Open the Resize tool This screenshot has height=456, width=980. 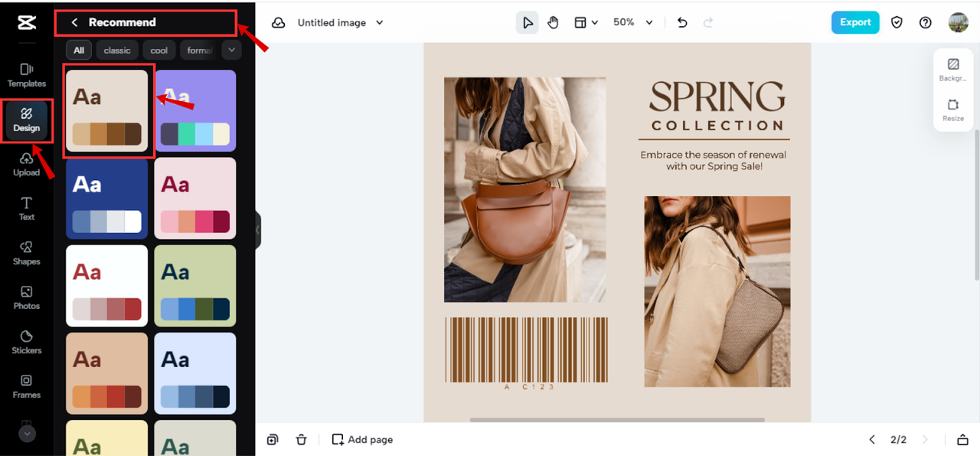(953, 110)
